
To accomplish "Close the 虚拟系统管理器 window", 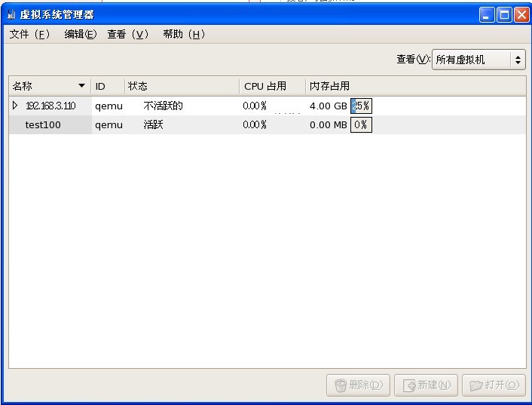I will (521, 15).
